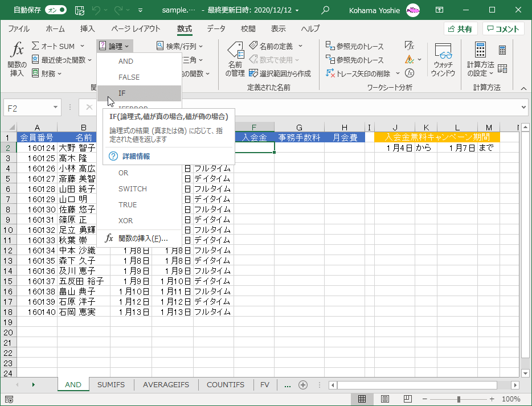
Task: Click the horizontal scrollbar right arrow
Action: [515, 386]
